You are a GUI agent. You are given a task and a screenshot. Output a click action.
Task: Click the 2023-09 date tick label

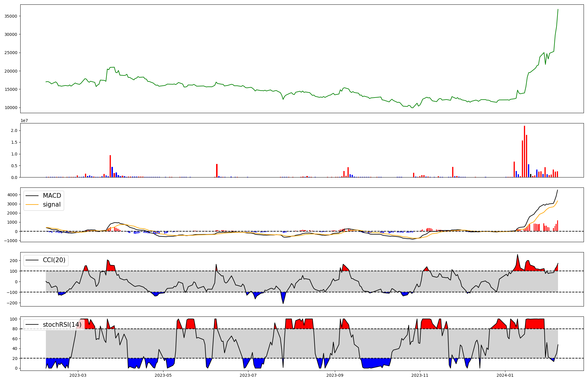click(335, 375)
